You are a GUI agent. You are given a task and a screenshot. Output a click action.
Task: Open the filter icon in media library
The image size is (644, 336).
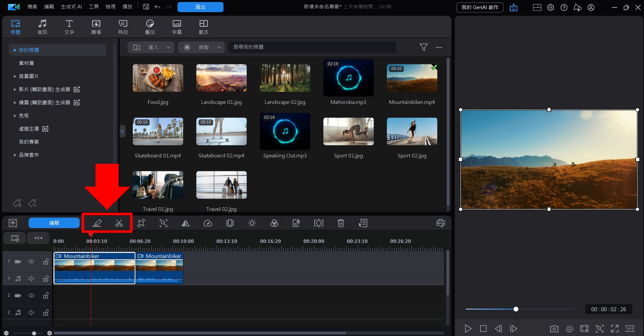click(x=424, y=47)
